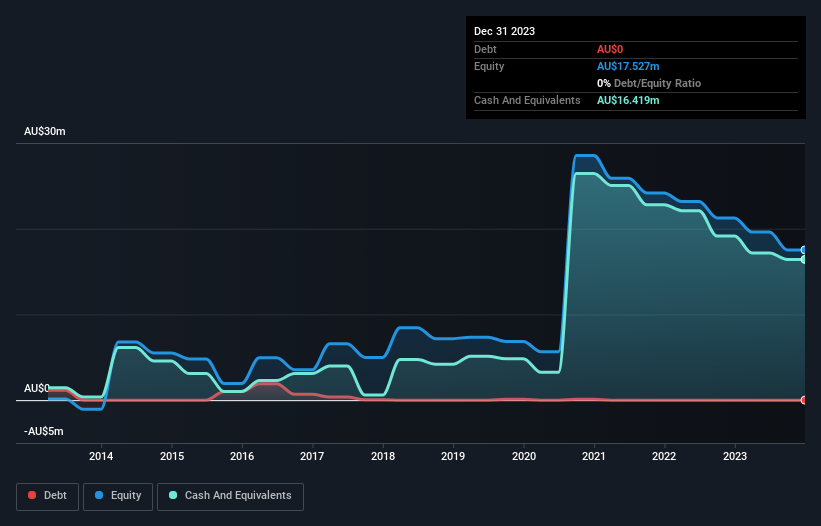Click the 2023 x-axis label

735,456
